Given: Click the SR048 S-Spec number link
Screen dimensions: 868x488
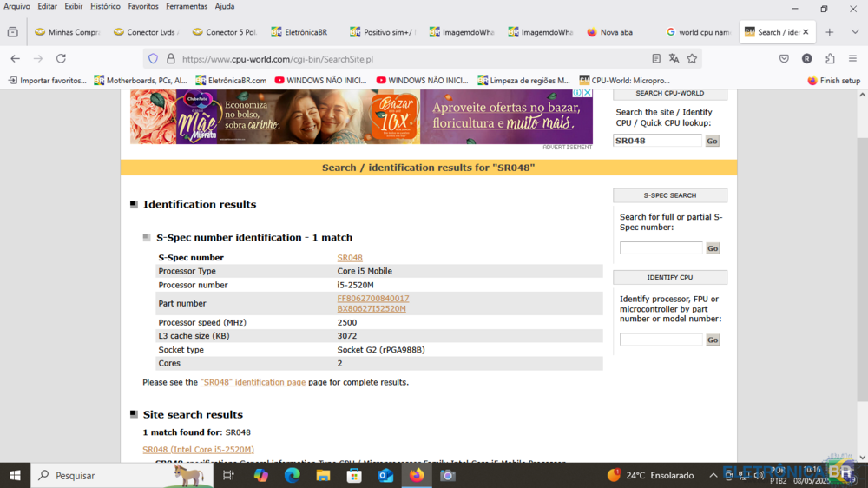Looking at the screenshot, I should [x=350, y=258].
